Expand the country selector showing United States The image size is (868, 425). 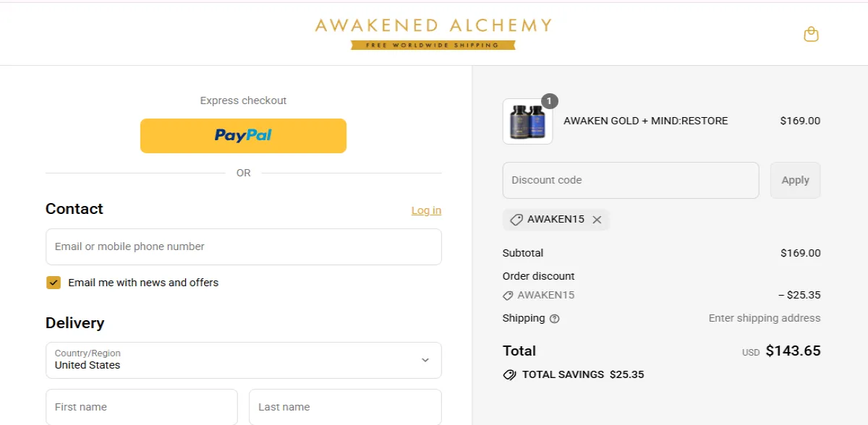243,360
